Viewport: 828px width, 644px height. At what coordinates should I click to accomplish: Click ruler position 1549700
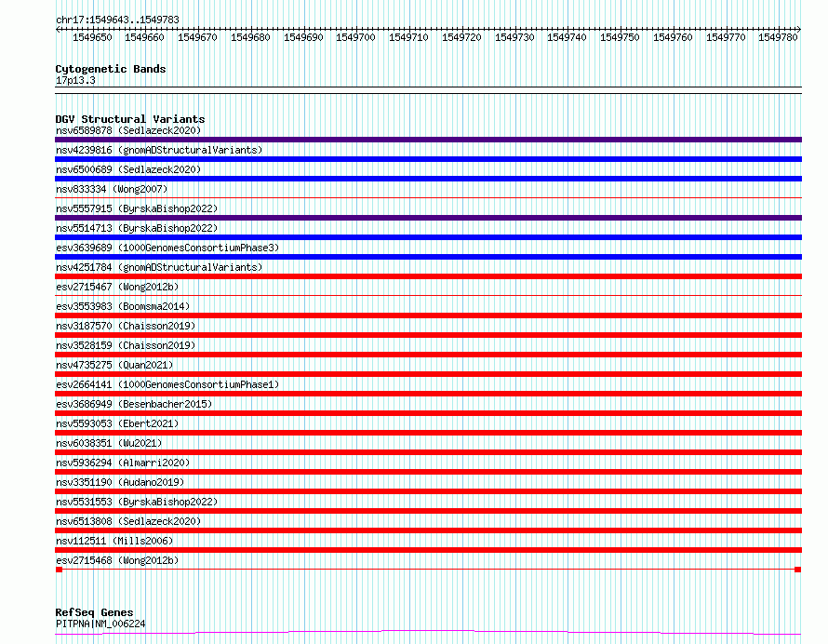(x=356, y=37)
